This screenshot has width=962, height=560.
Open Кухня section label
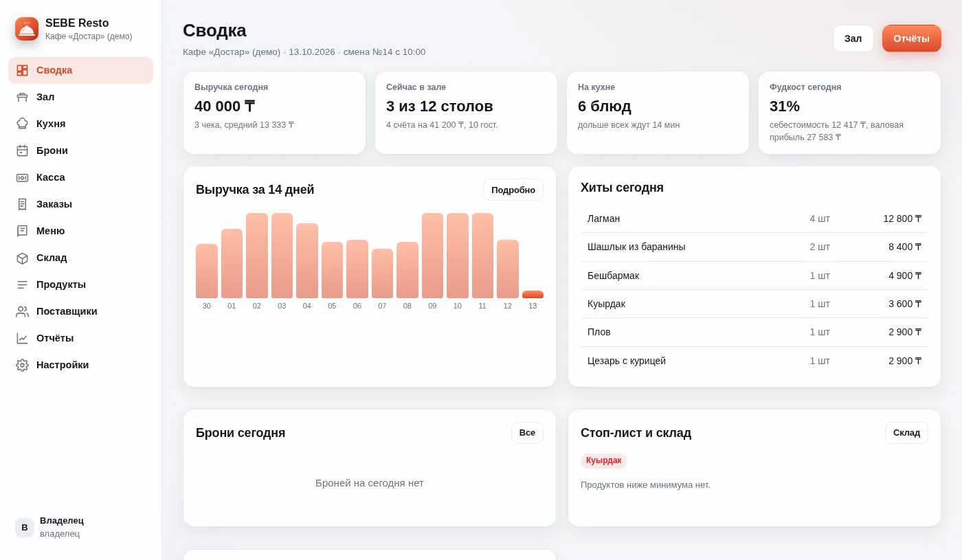(x=51, y=124)
